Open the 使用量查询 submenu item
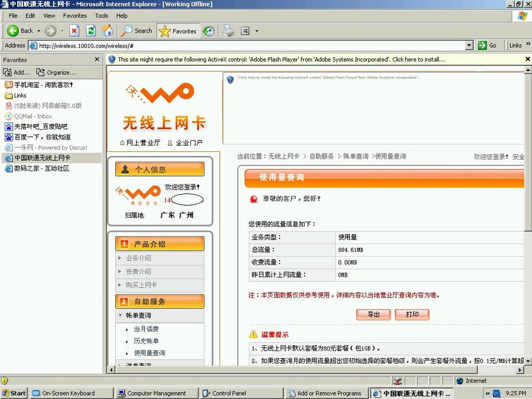This screenshot has height=399, width=532. coord(150,353)
